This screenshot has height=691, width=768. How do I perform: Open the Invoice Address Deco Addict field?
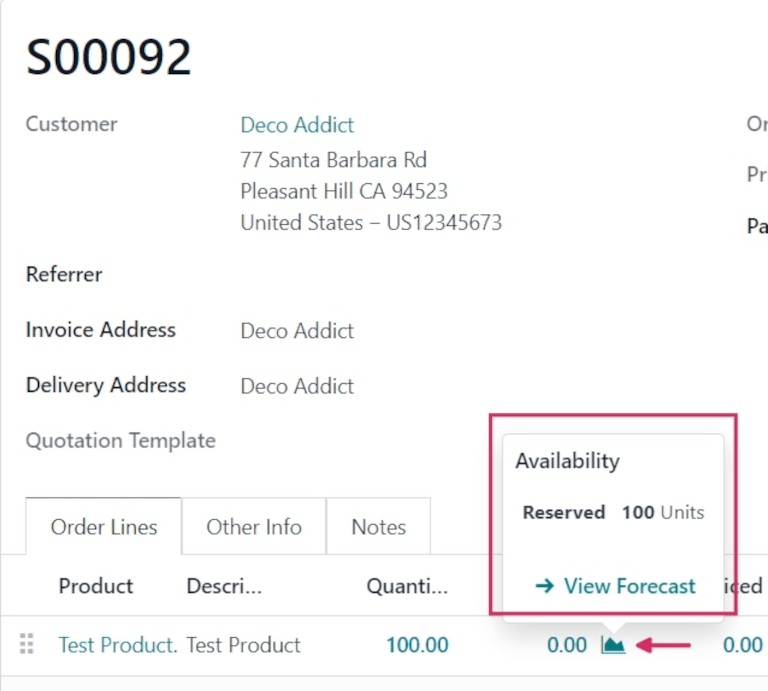297,331
